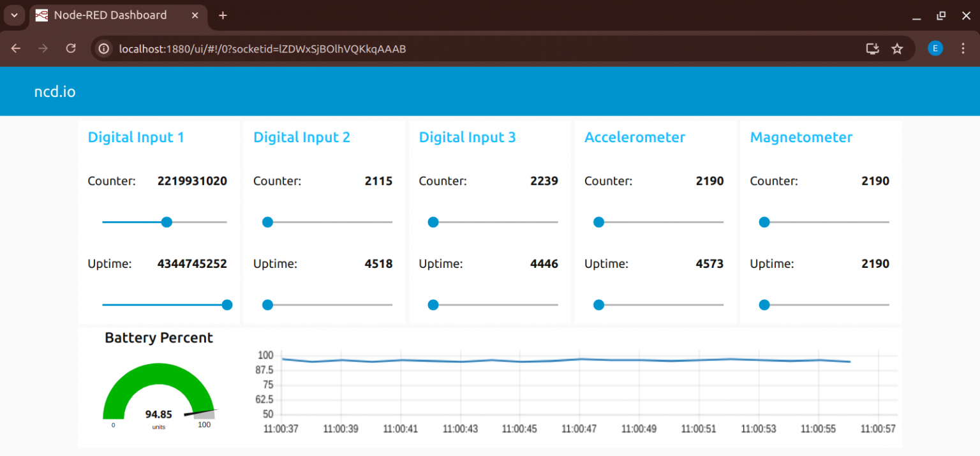Click Digital Input 3 uptime value 4446
Screen dimensions: 980x456
point(544,263)
